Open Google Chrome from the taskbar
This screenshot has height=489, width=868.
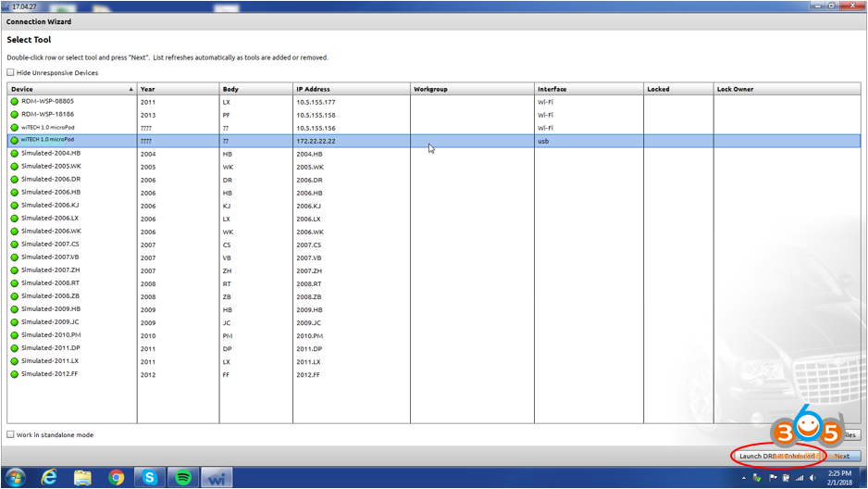(117, 477)
